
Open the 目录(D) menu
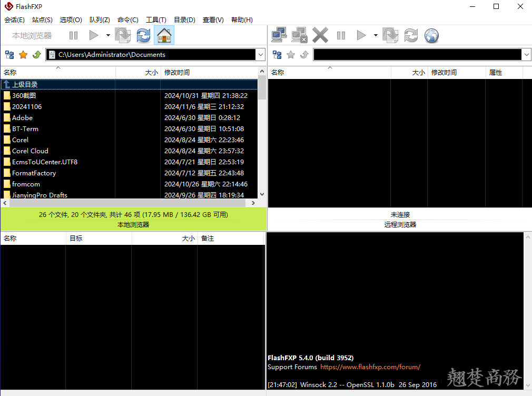(x=184, y=19)
